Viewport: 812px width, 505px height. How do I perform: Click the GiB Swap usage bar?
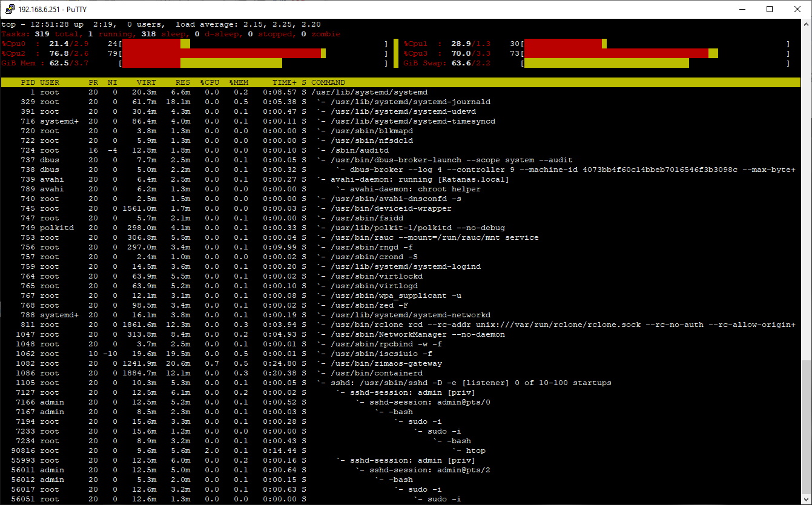pos(655,63)
